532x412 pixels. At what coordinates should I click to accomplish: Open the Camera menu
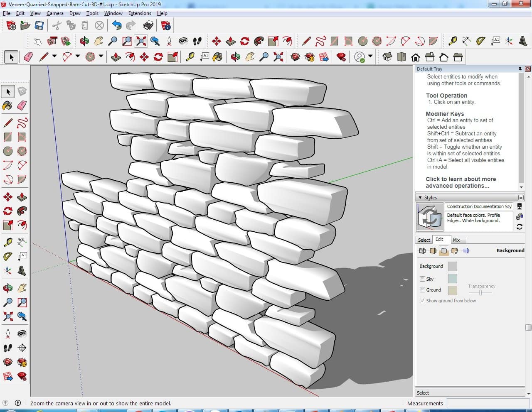tap(55, 13)
